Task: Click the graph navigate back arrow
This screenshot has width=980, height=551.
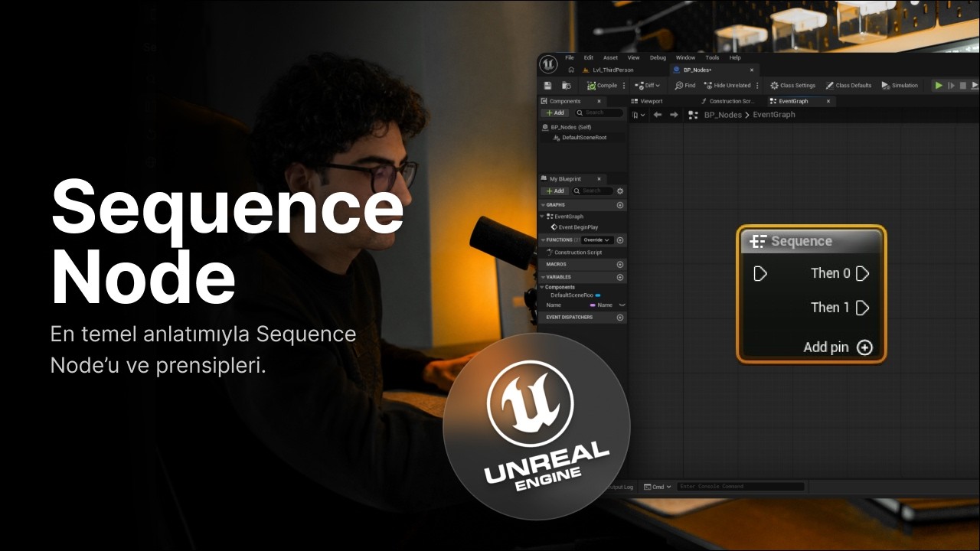Action: pos(657,115)
